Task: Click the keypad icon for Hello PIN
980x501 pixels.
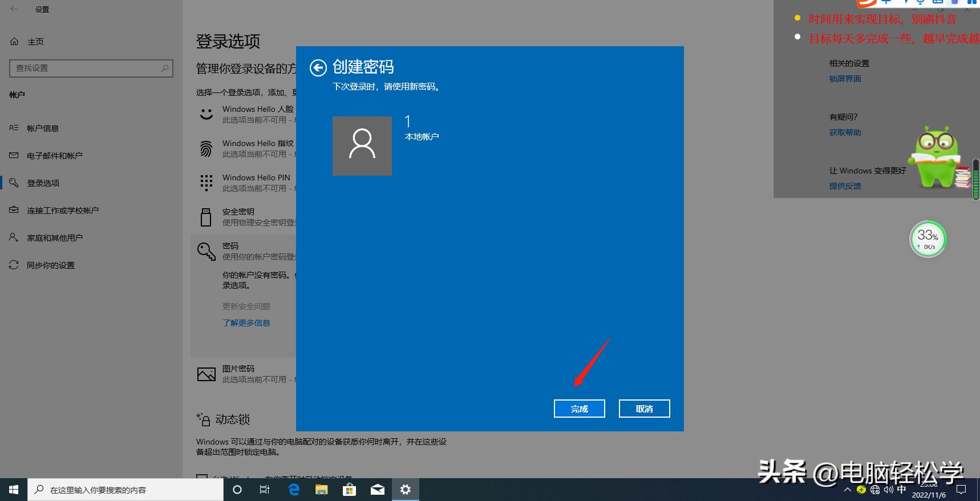Action: pos(206,183)
